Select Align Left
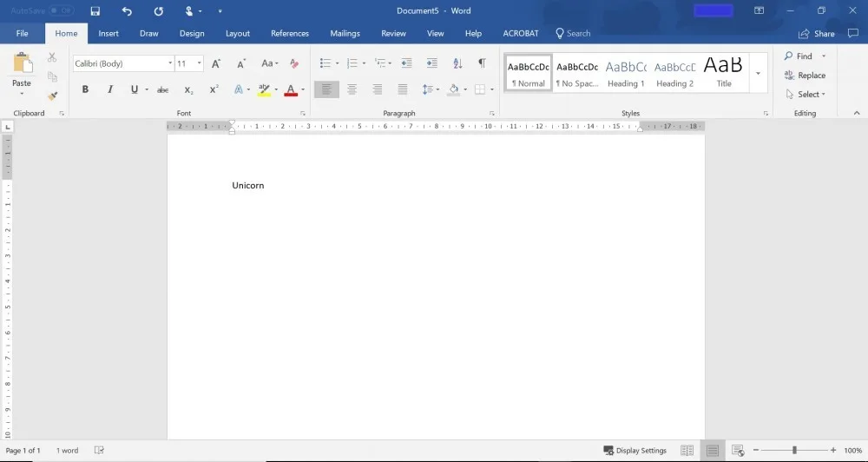 (326, 89)
